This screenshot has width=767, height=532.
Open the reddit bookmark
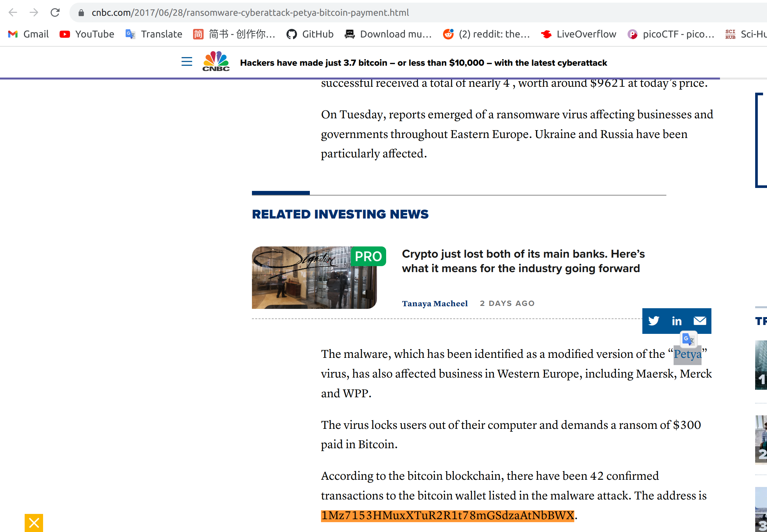(x=486, y=34)
